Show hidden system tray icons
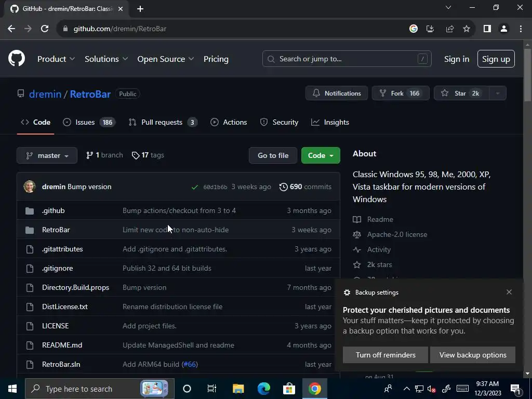The width and height of the screenshot is (532, 399). pyautogui.click(x=406, y=389)
